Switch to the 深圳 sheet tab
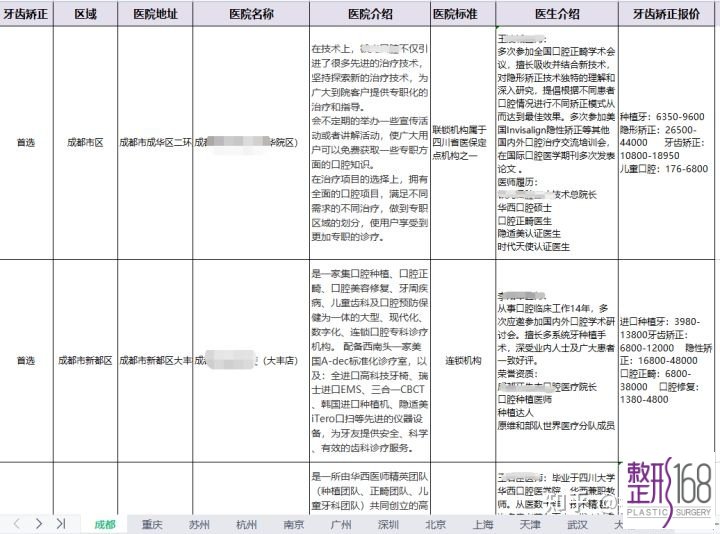Viewport: 720px width, 534px height. click(x=388, y=524)
